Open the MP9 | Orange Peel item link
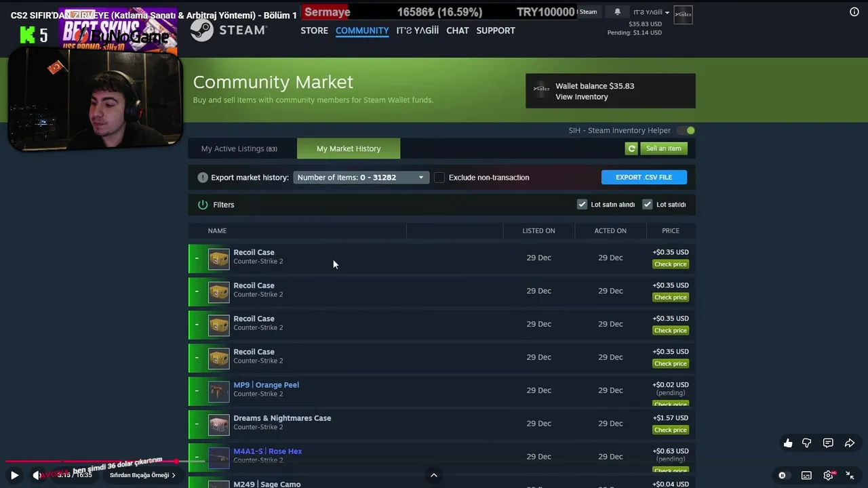868x488 pixels. coord(266,385)
